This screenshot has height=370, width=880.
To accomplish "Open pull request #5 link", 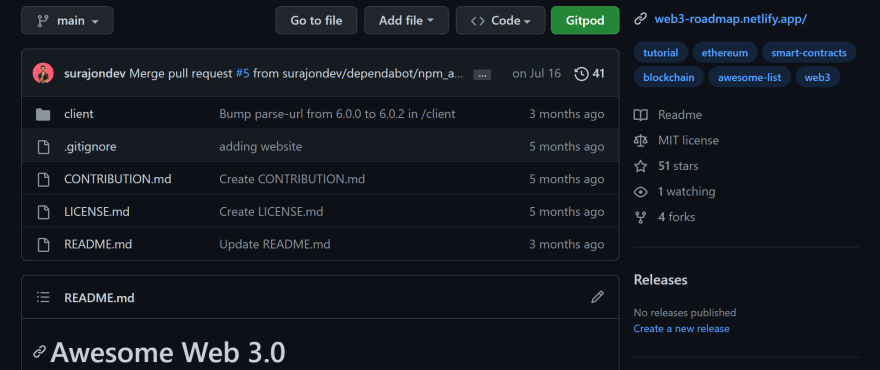I will click(x=242, y=74).
